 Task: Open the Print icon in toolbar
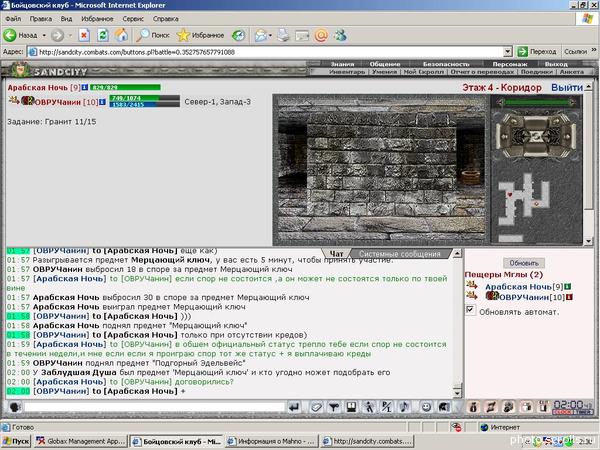[284, 35]
